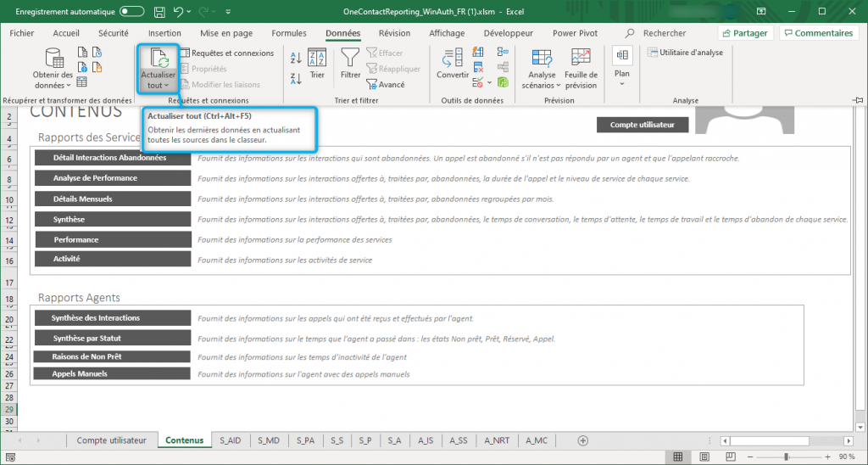
Task: Save the workbook with the floppy disk icon
Action: (159, 12)
